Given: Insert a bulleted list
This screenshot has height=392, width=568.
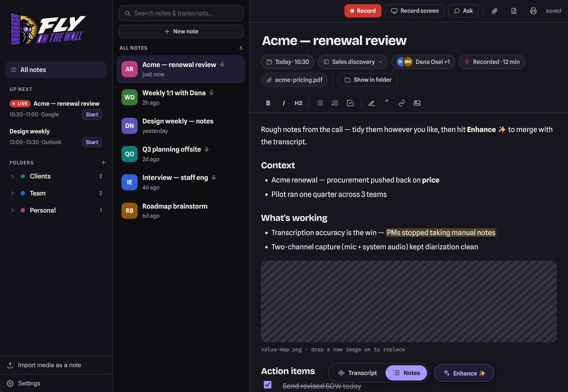Looking at the screenshot, I should pyautogui.click(x=320, y=103).
